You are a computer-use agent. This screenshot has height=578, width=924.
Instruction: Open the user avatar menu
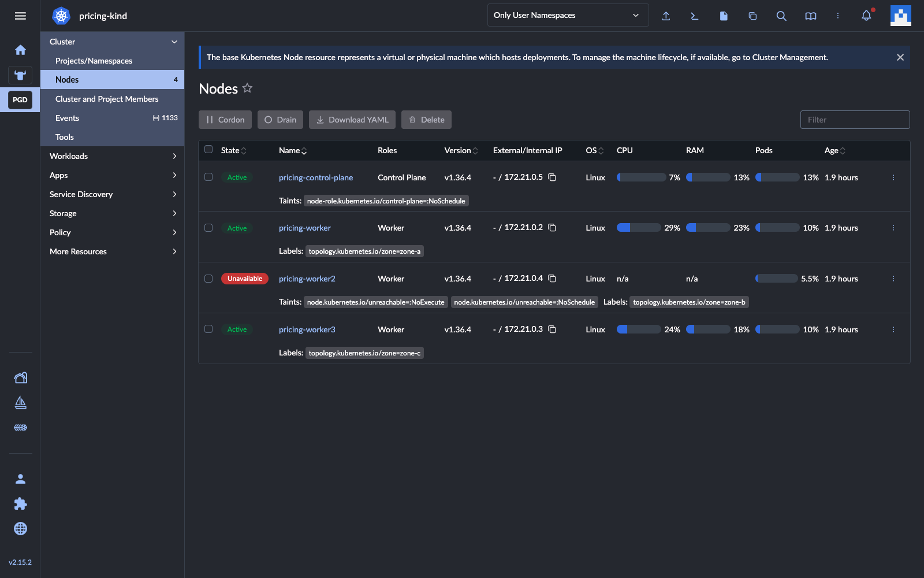click(900, 16)
